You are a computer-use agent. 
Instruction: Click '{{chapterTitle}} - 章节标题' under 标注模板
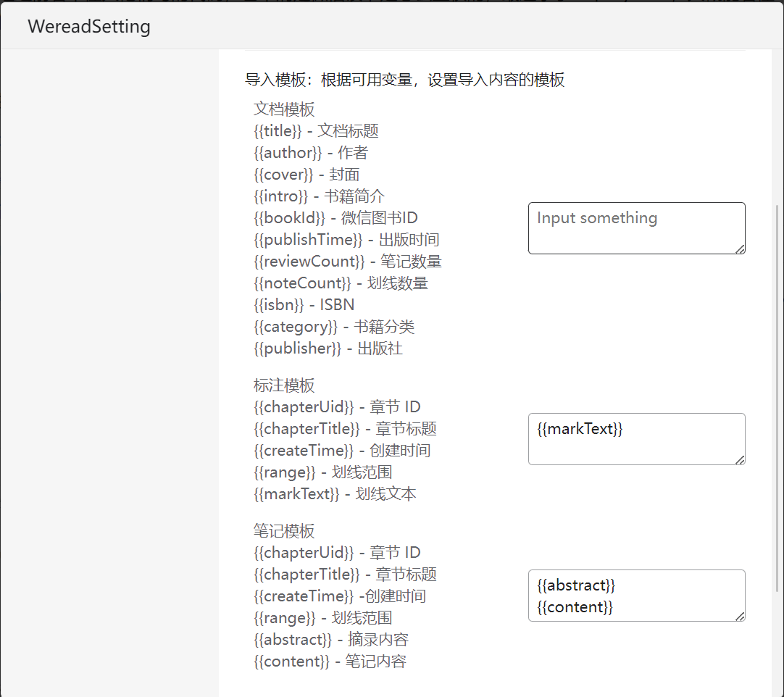(345, 428)
